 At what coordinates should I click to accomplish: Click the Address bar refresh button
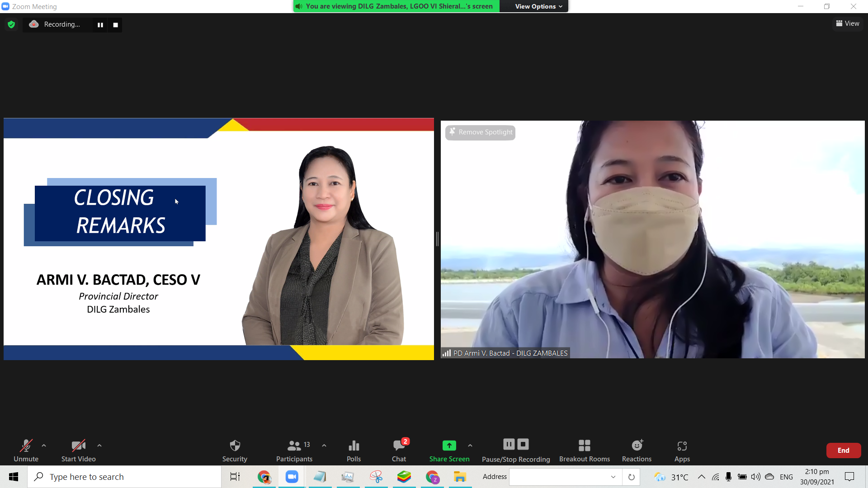click(632, 477)
